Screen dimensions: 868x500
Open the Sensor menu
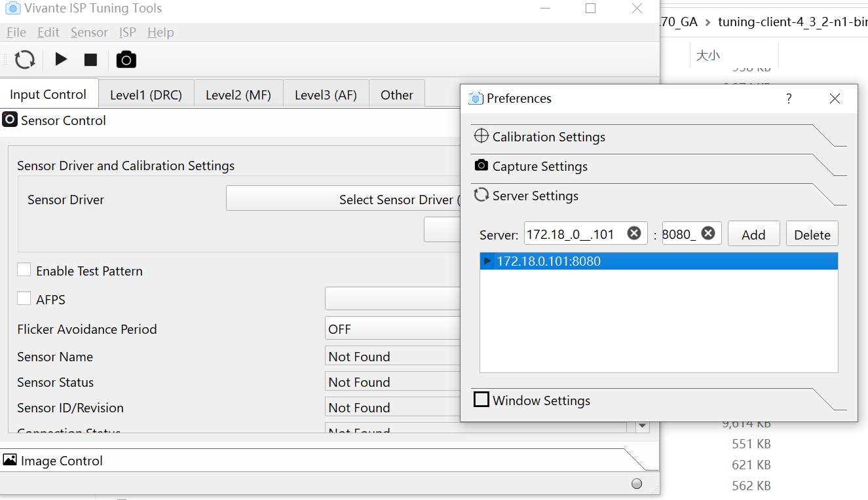89,32
